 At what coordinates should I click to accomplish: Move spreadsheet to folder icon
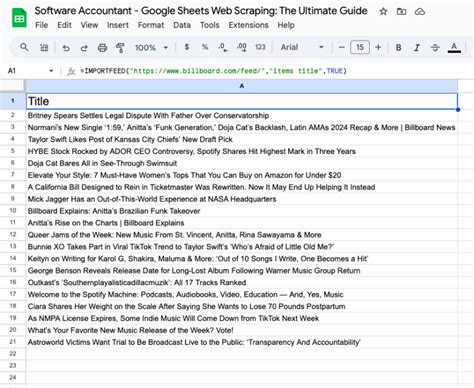(401, 12)
